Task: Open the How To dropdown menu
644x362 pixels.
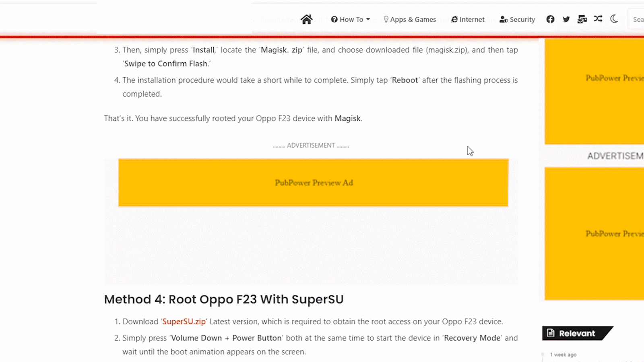Action: (350, 19)
